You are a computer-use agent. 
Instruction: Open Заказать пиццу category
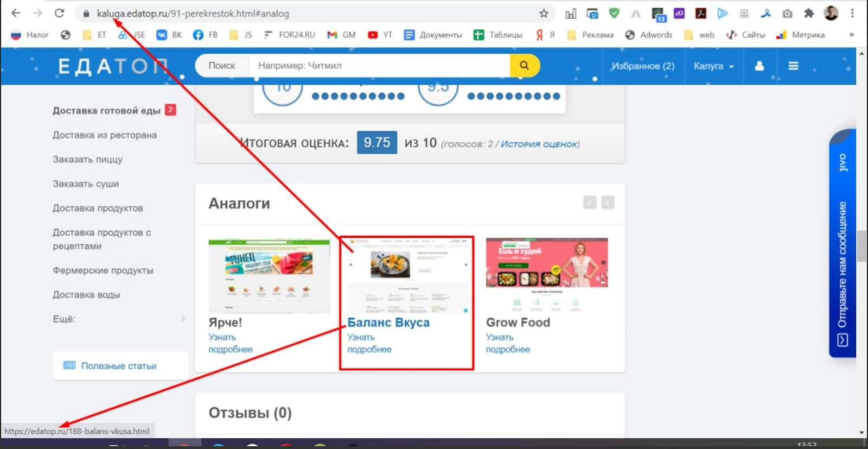[87, 160]
